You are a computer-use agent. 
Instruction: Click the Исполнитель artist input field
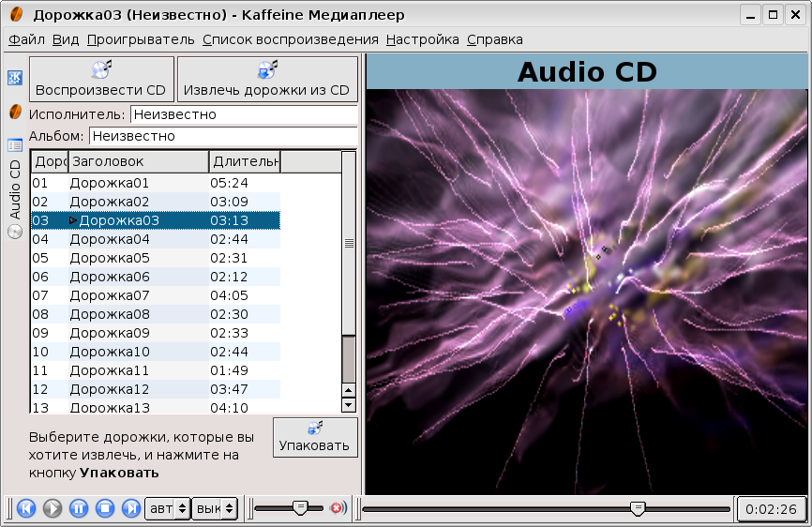tap(244, 114)
